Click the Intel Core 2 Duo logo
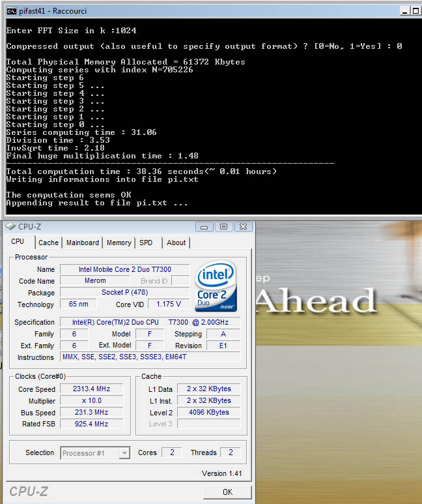 coord(216,286)
